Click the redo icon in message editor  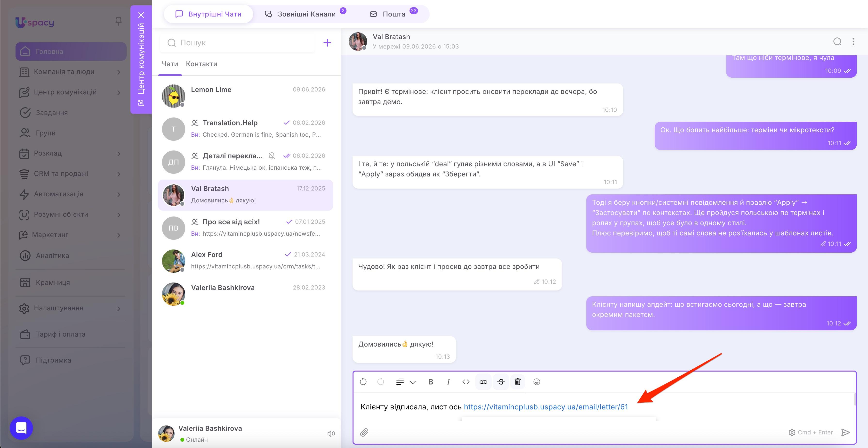[x=381, y=382]
